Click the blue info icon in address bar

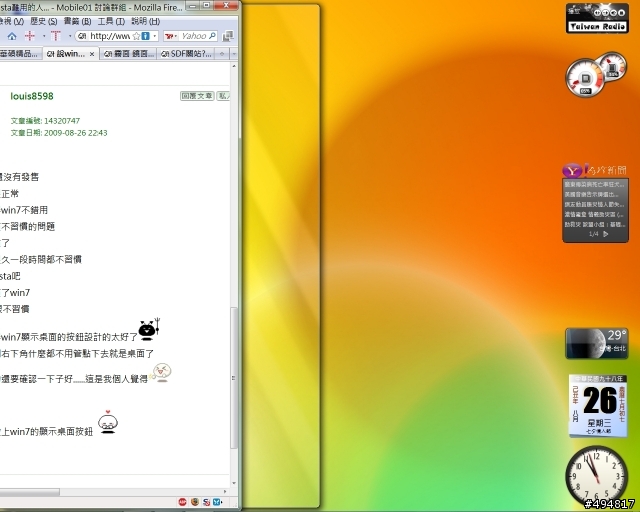coord(145,36)
